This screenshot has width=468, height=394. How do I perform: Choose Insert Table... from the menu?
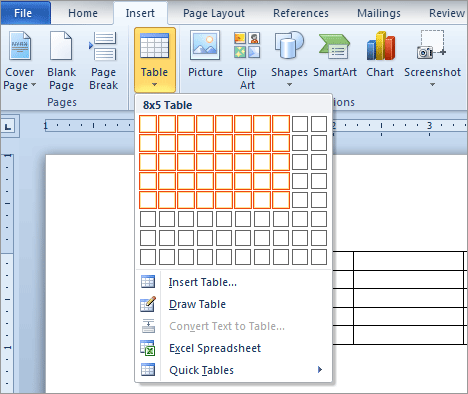pyautogui.click(x=203, y=282)
